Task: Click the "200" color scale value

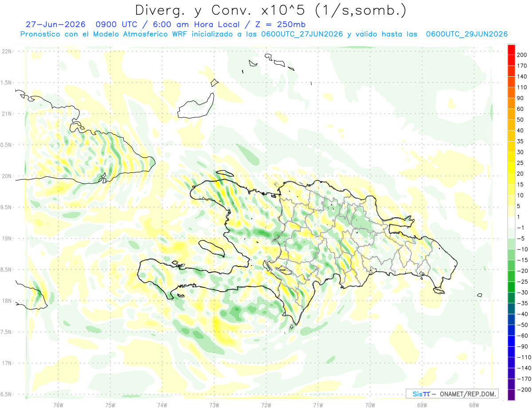Action: point(521,55)
